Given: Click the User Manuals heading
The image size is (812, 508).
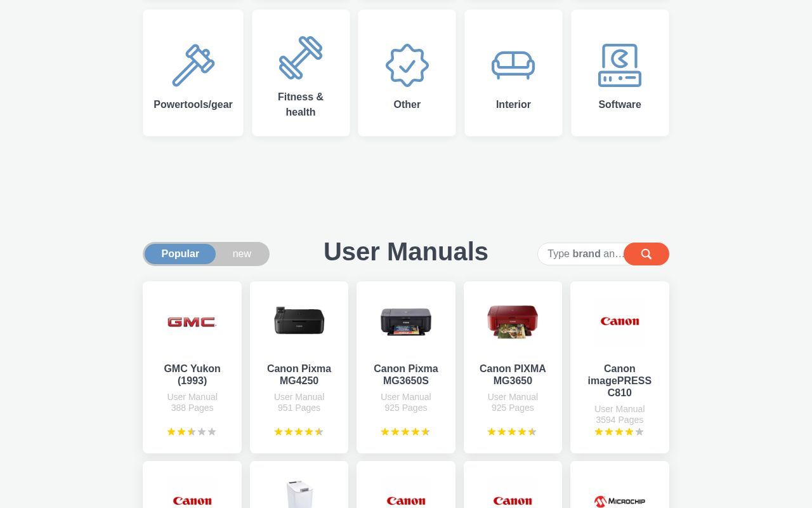Looking at the screenshot, I should (x=406, y=252).
